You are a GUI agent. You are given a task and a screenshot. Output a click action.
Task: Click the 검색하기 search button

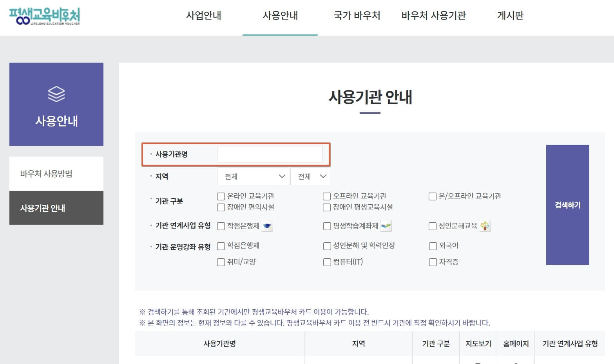(567, 204)
